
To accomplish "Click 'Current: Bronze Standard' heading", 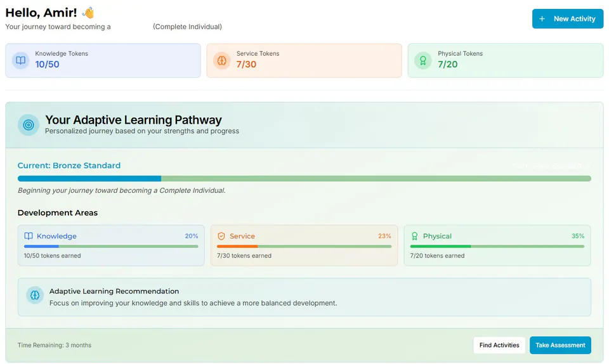I will pyautogui.click(x=69, y=166).
